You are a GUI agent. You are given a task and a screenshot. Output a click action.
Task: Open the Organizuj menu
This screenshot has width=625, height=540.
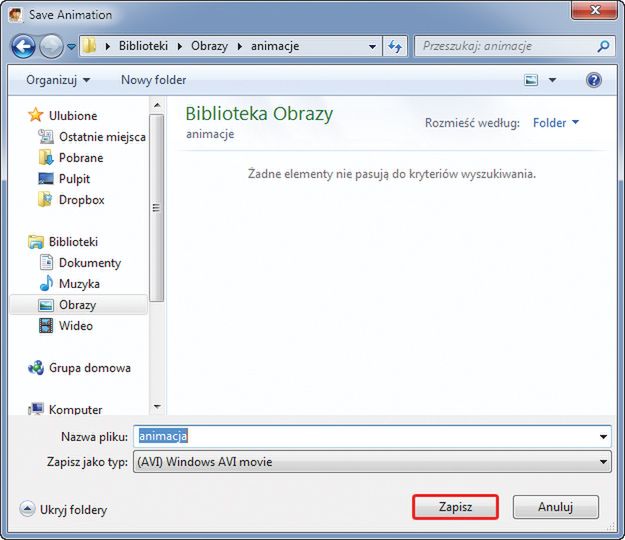[x=58, y=80]
